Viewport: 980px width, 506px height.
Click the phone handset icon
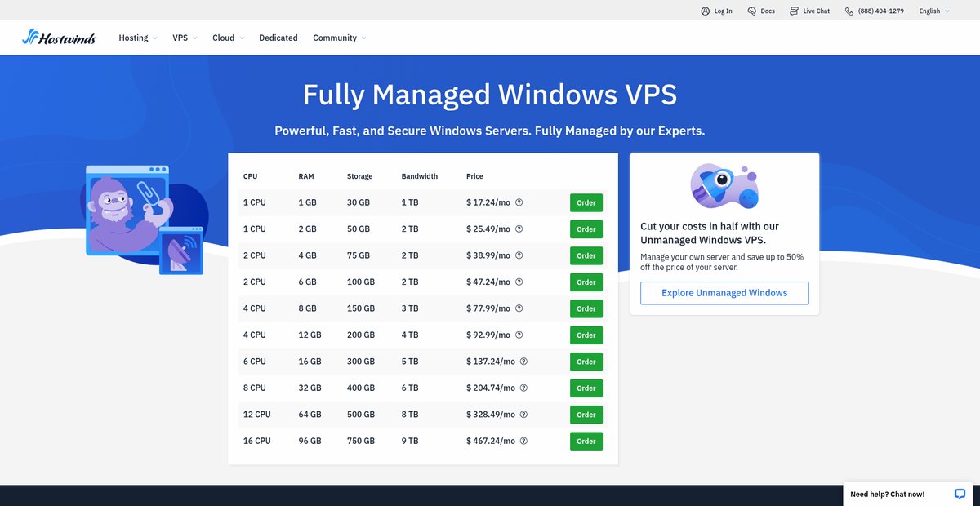click(849, 11)
